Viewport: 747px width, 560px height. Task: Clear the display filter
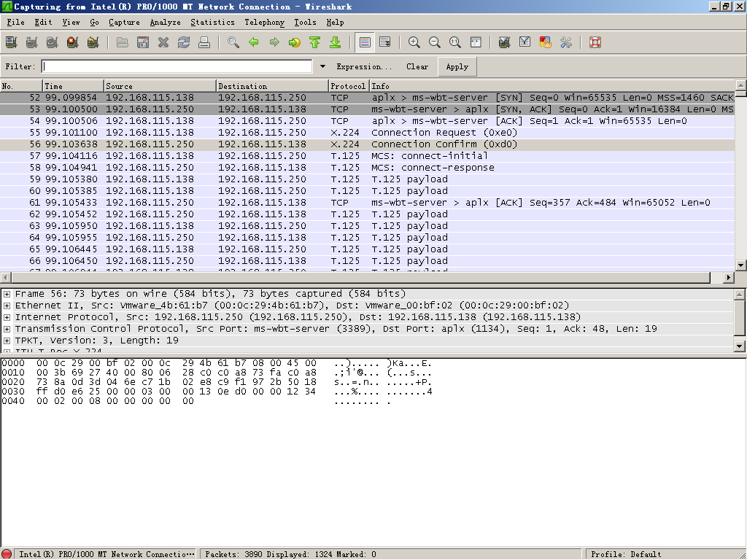[x=417, y=66]
